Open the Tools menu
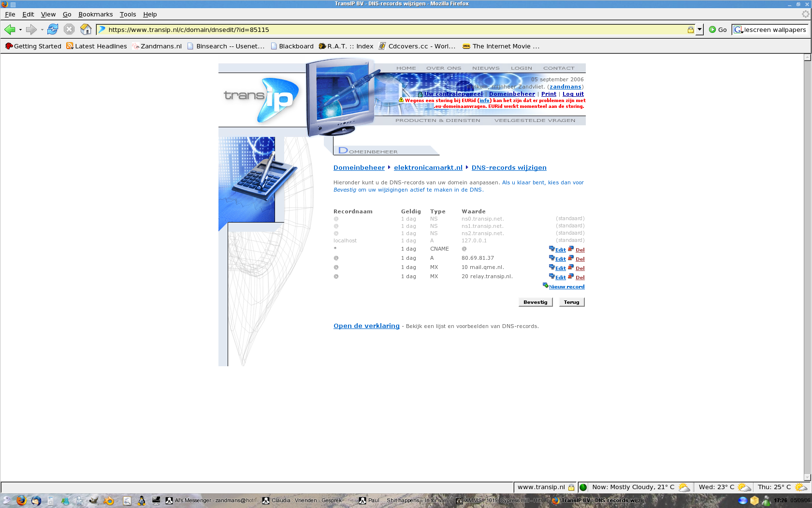The width and height of the screenshot is (812, 508). pos(128,15)
